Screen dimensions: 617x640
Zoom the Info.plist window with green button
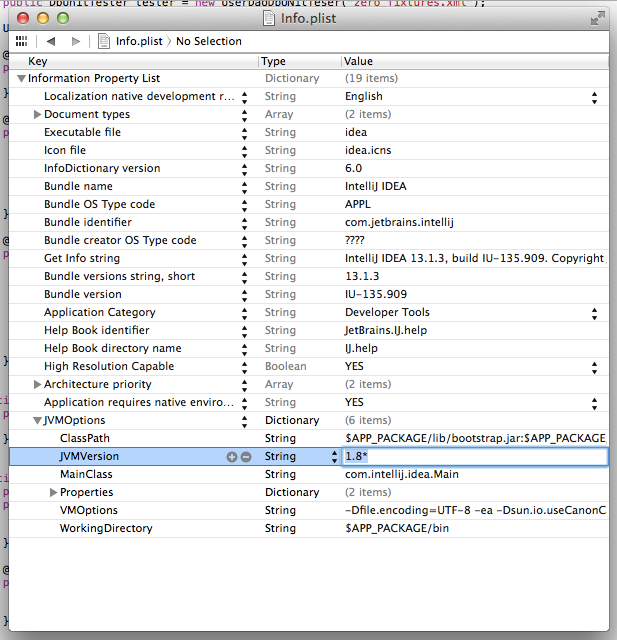63,18
